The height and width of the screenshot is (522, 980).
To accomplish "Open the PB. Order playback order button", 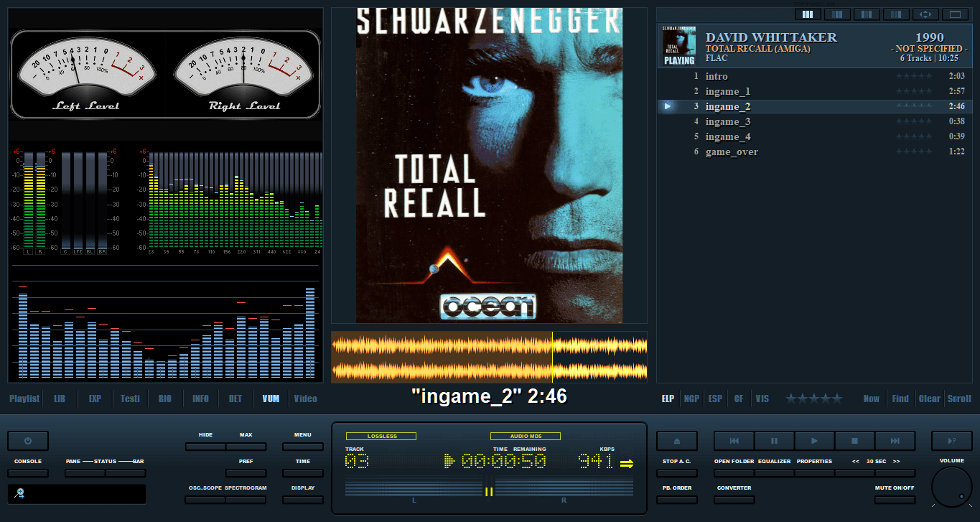I will coord(676,500).
